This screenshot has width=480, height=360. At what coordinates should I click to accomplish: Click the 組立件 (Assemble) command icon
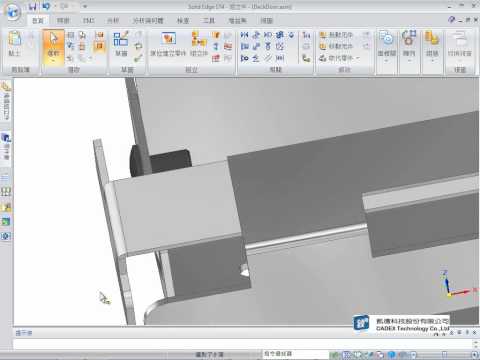pos(199,43)
